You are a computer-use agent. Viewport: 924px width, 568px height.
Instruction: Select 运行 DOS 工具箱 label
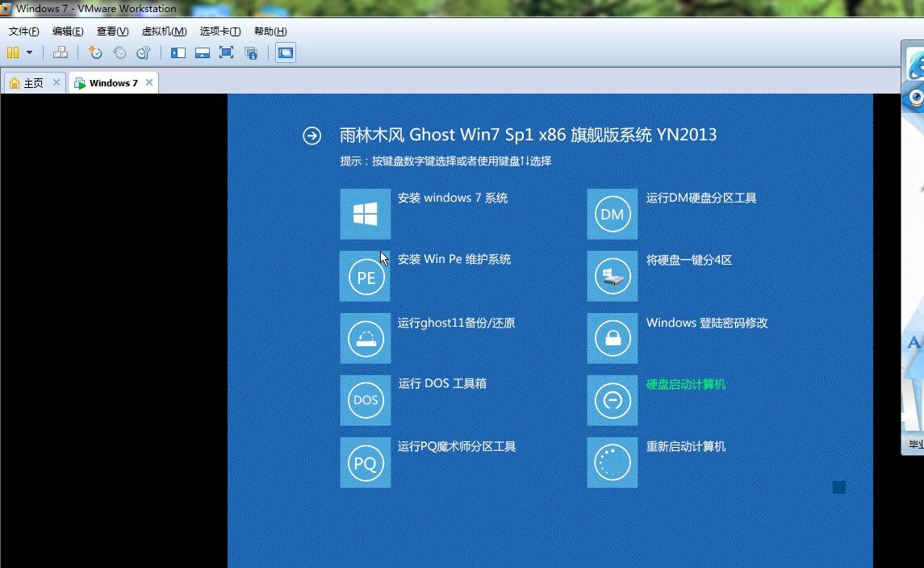tap(442, 383)
